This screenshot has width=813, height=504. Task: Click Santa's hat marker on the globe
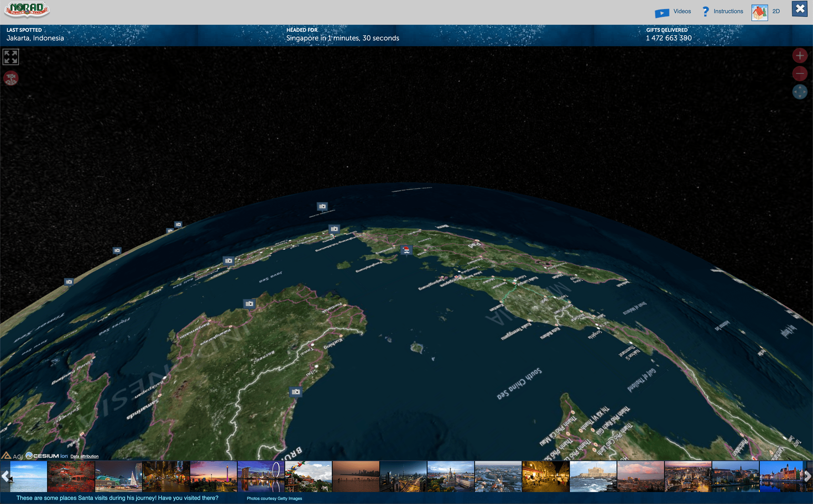[406, 250]
